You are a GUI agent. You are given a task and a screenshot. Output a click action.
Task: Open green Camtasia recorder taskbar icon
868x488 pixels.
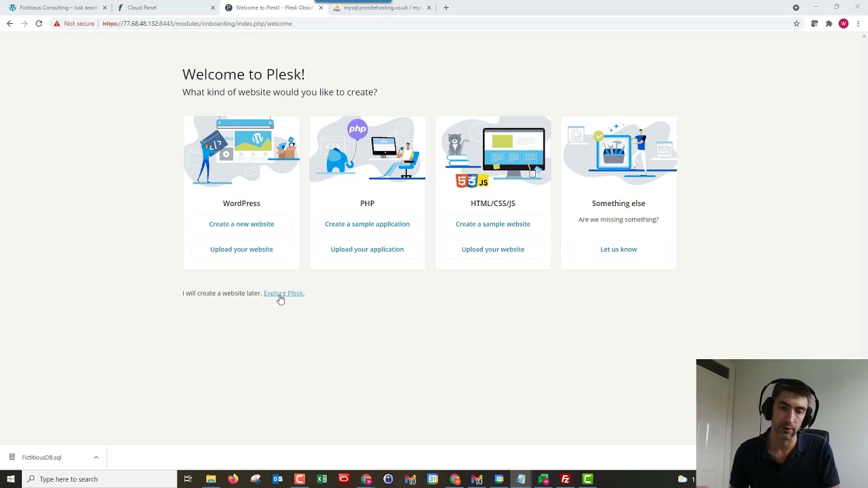pyautogui.click(x=588, y=479)
